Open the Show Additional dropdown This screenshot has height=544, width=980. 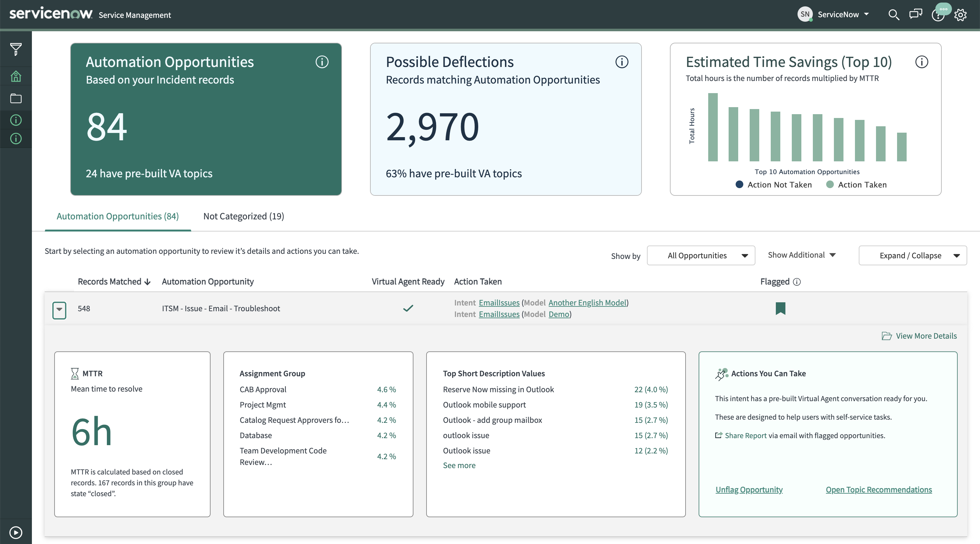point(802,255)
